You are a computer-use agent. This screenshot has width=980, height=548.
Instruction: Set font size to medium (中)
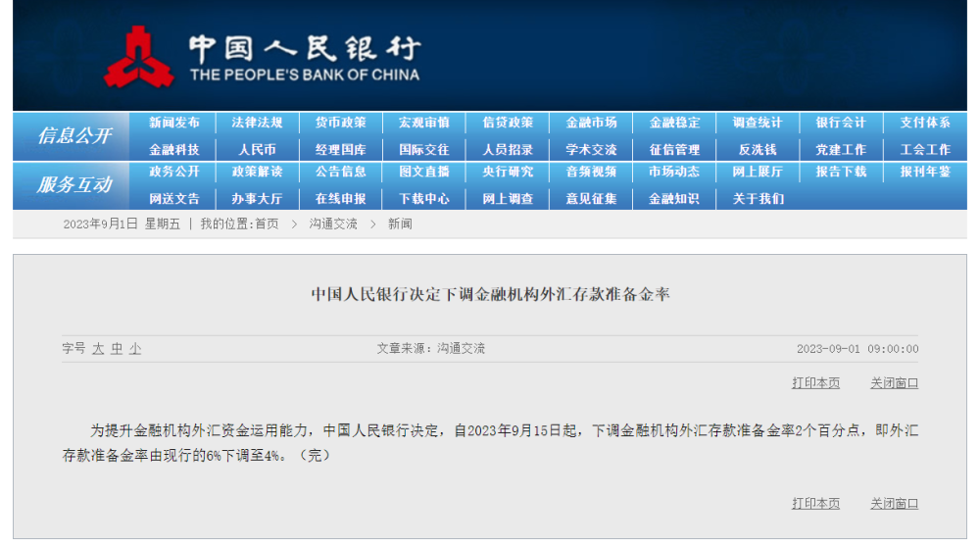coord(117,349)
